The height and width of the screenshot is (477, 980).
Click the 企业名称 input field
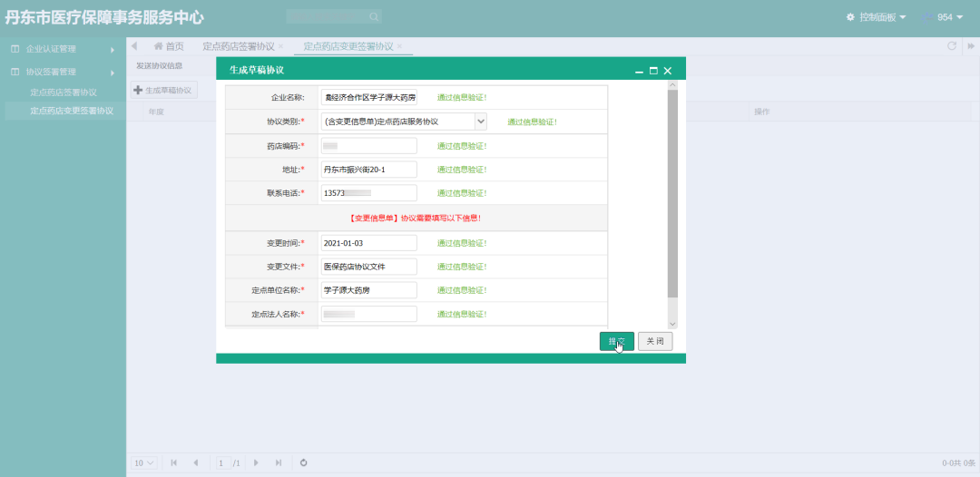coord(368,97)
